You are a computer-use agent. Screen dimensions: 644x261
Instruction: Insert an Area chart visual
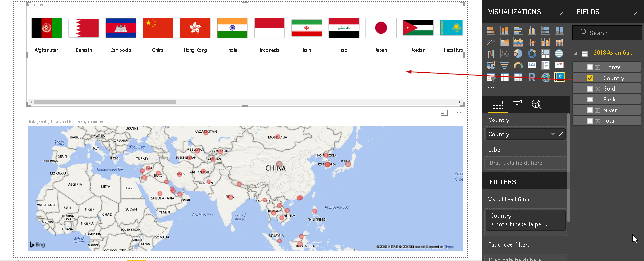505,42
